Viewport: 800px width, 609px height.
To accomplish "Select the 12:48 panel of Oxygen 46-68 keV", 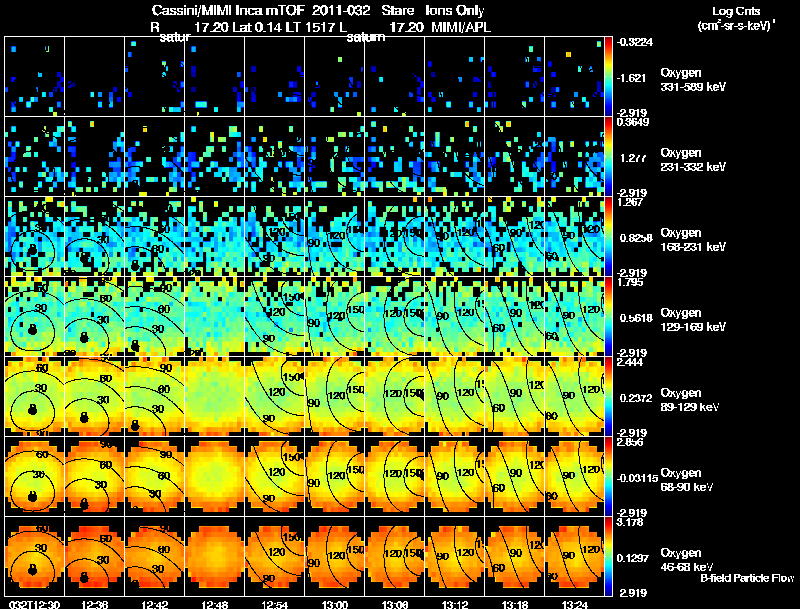I will [x=215, y=556].
